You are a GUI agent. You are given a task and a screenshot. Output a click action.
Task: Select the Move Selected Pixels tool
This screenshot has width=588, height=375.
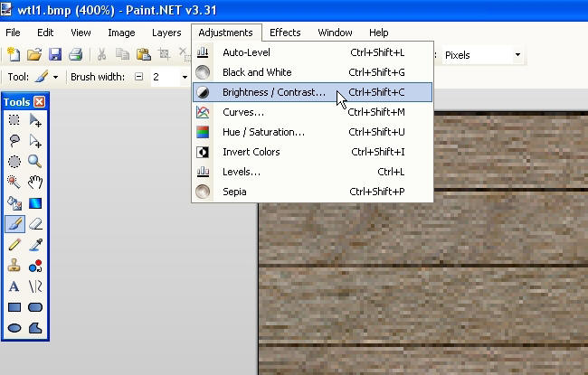click(35, 120)
